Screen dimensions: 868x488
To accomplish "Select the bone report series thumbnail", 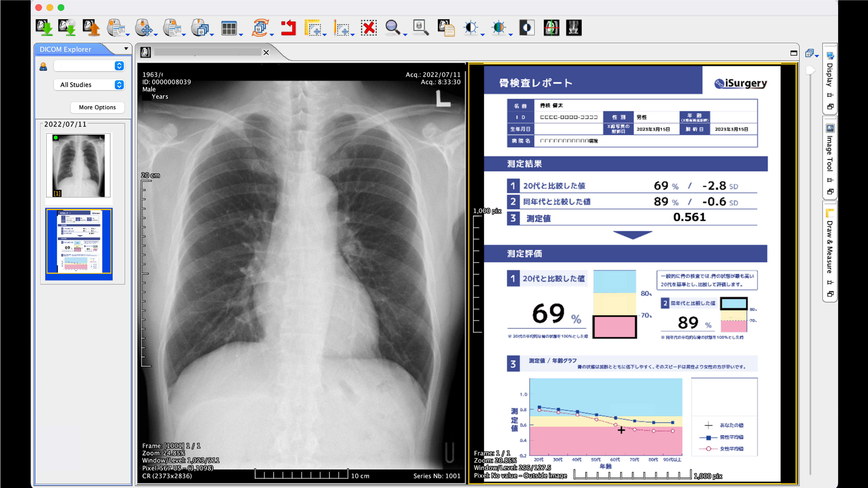I will [79, 241].
